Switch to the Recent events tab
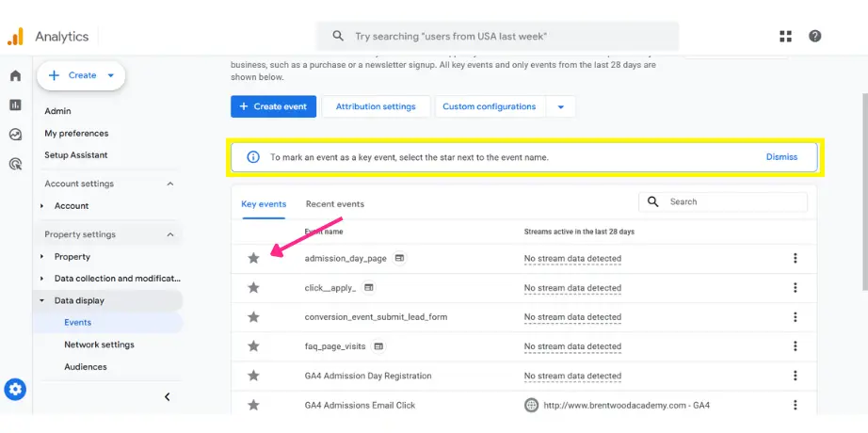The image size is (868, 433). (x=334, y=203)
